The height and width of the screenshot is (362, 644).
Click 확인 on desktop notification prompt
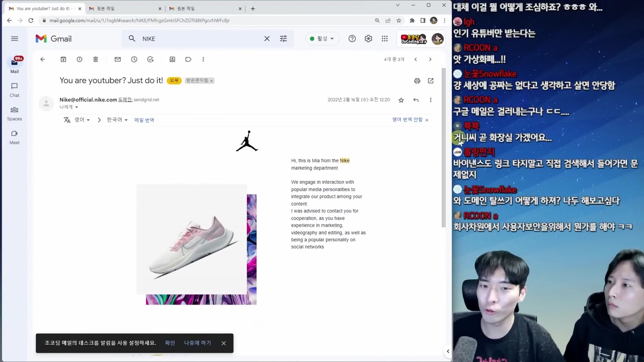coord(170,343)
